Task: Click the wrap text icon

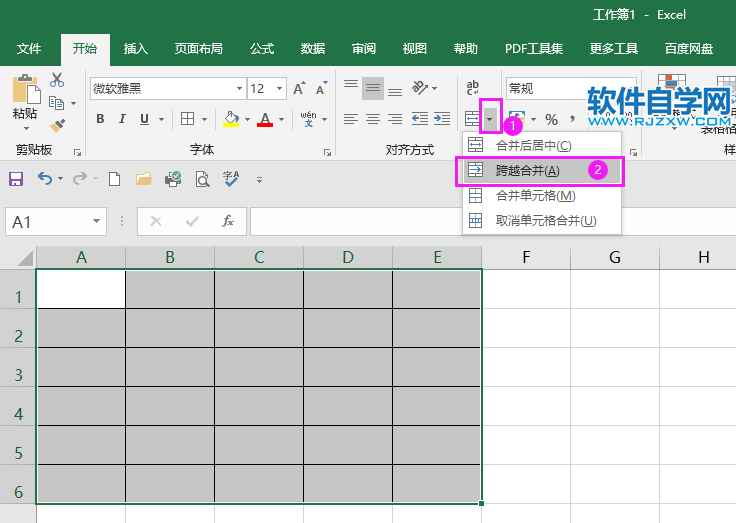Action: click(x=473, y=87)
